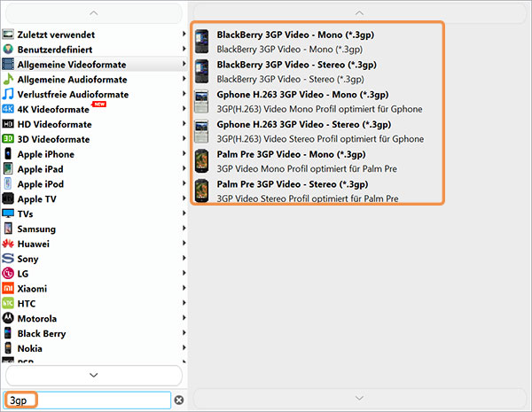Click the Sony logo icon
532x412 pixels.
click(x=8, y=258)
